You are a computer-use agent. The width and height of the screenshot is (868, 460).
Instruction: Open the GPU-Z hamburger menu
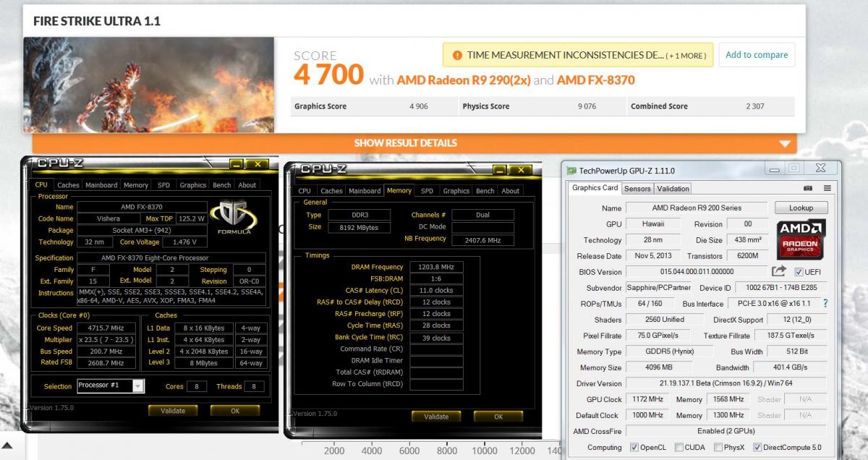click(x=827, y=188)
